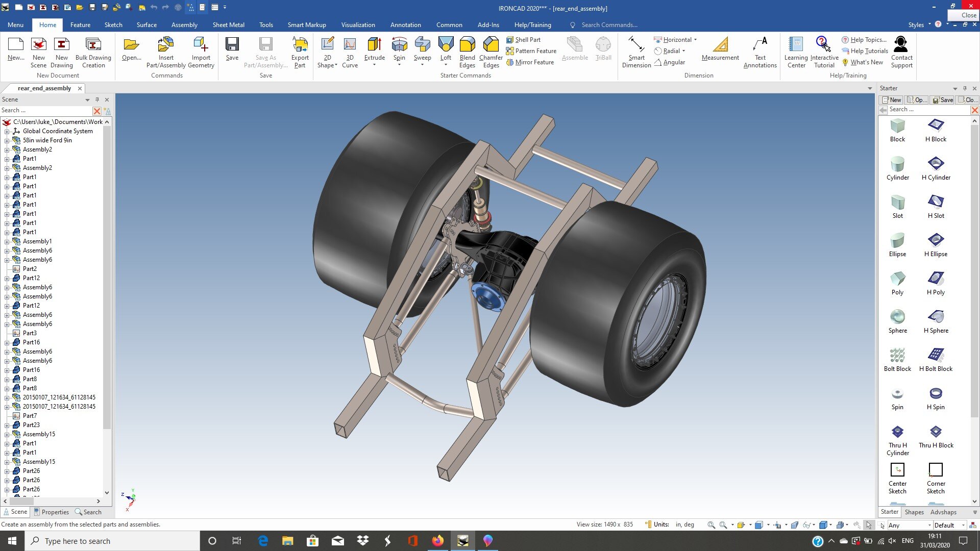Open Contact Support
Image resolution: width=980 pixels, height=551 pixels.
coord(901,52)
